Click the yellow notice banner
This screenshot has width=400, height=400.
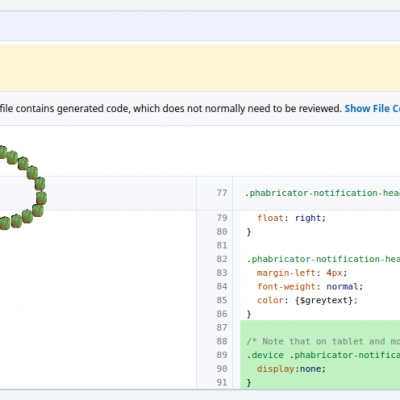pyautogui.click(x=200, y=68)
